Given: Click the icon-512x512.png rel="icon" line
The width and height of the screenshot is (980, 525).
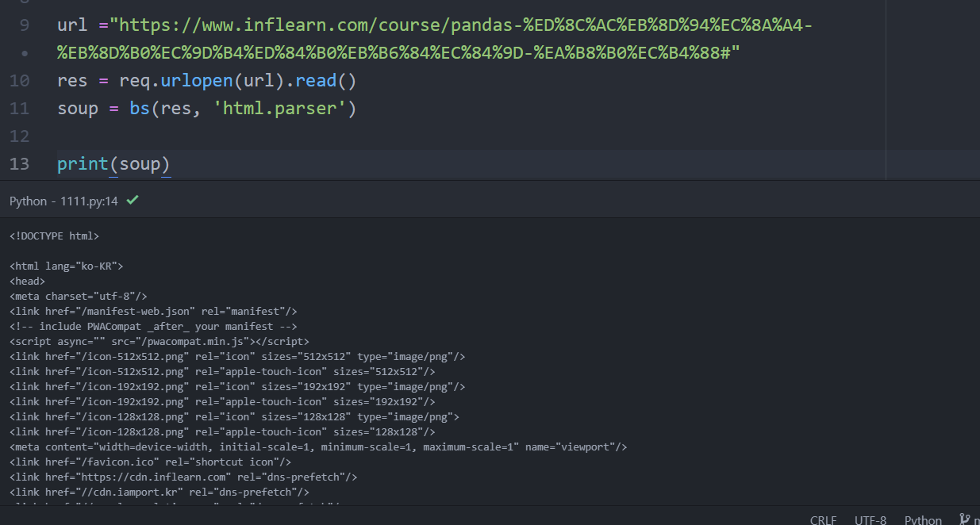Looking at the screenshot, I should pos(237,356).
